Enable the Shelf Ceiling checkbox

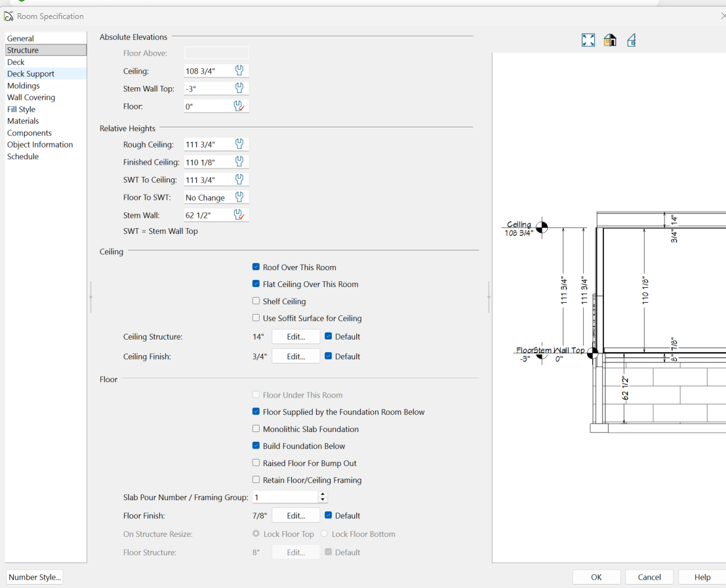[256, 302]
